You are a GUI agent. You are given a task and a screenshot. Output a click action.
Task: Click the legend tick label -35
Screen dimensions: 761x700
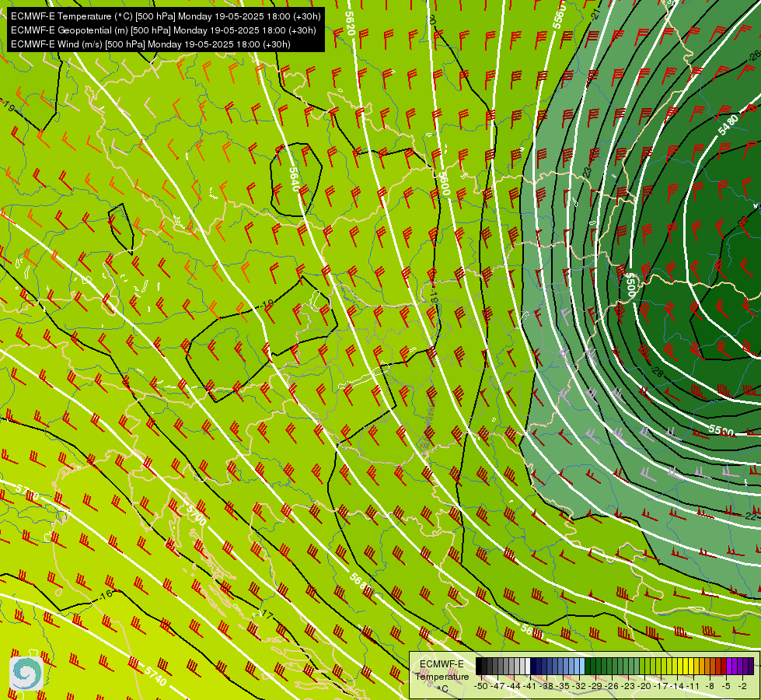point(563,686)
